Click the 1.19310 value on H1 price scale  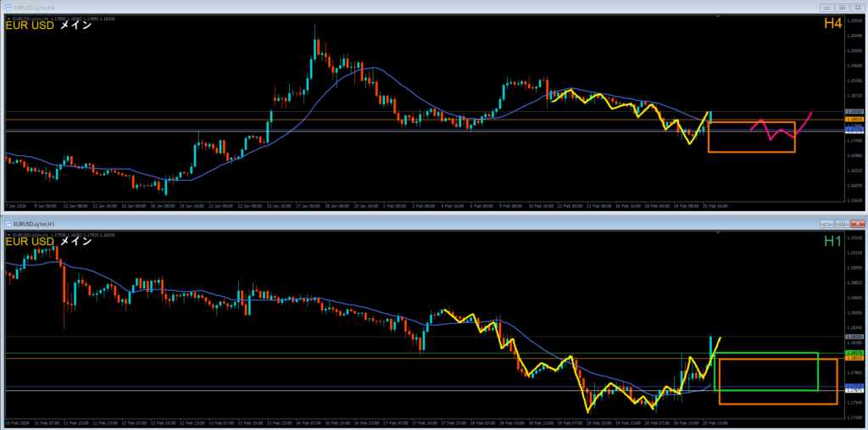855,237
